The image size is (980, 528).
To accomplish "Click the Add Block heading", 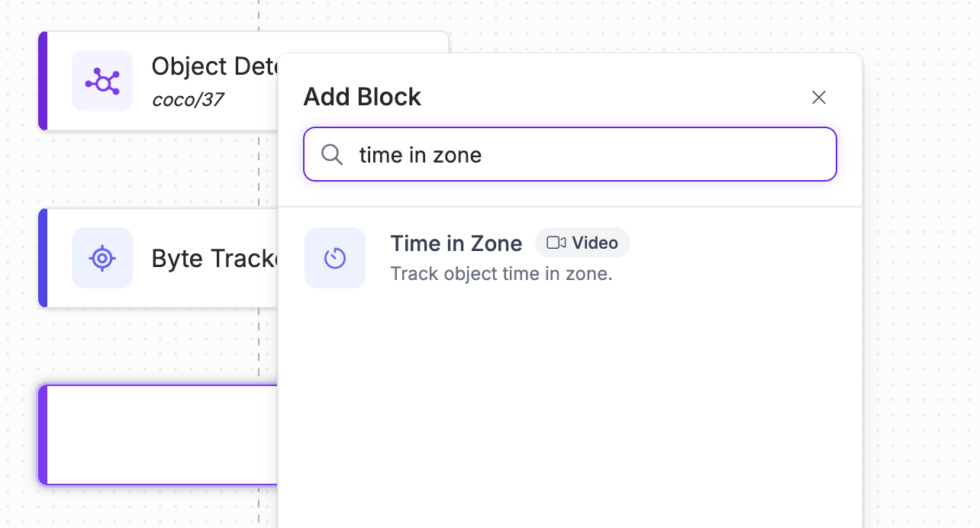I will coord(363,97).
